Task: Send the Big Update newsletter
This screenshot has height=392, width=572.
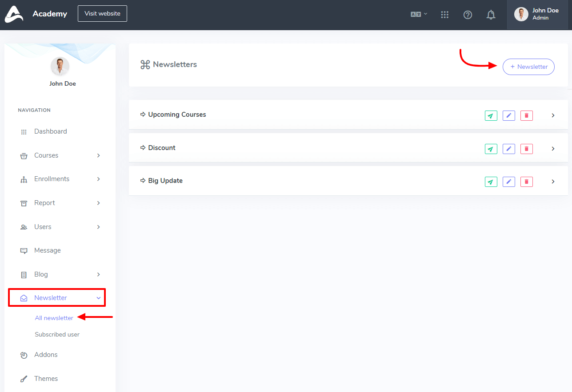Action: pos(491,182)
